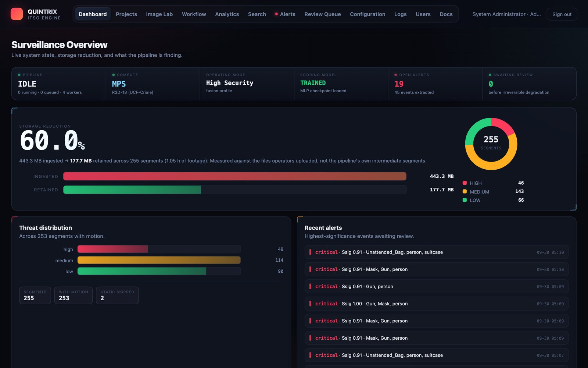Open the Alerts tab
588x368 pixels.
point(285,14)
